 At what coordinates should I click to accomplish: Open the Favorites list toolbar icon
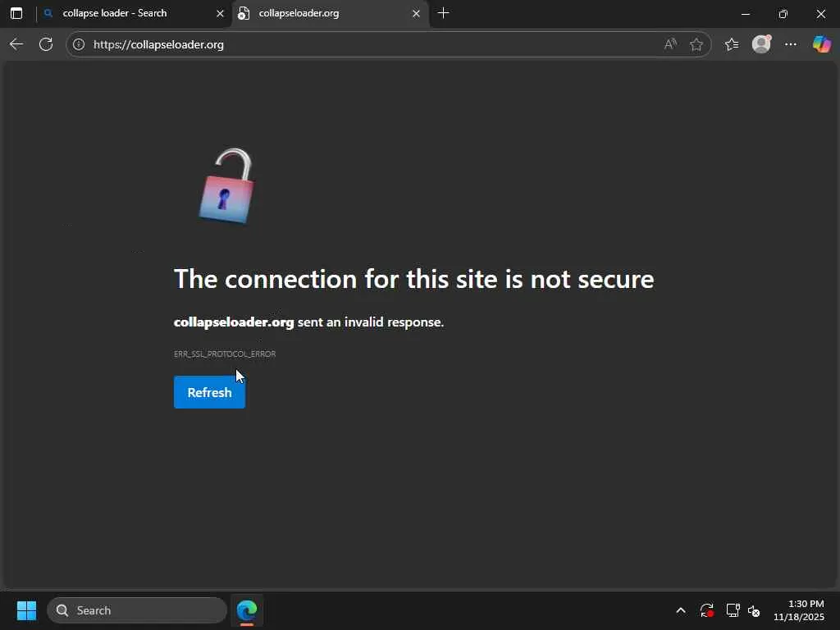[731, 44]
